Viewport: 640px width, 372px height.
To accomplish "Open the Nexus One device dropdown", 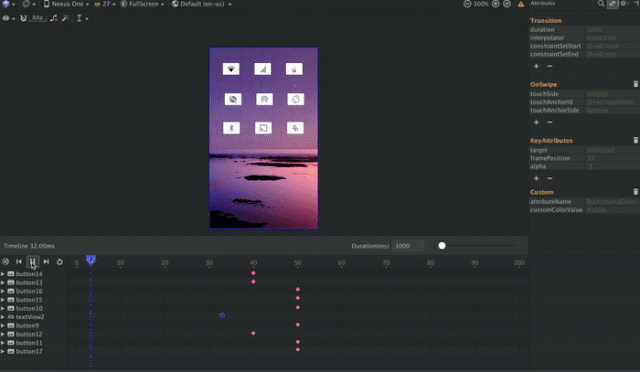I will pos(66,4).
